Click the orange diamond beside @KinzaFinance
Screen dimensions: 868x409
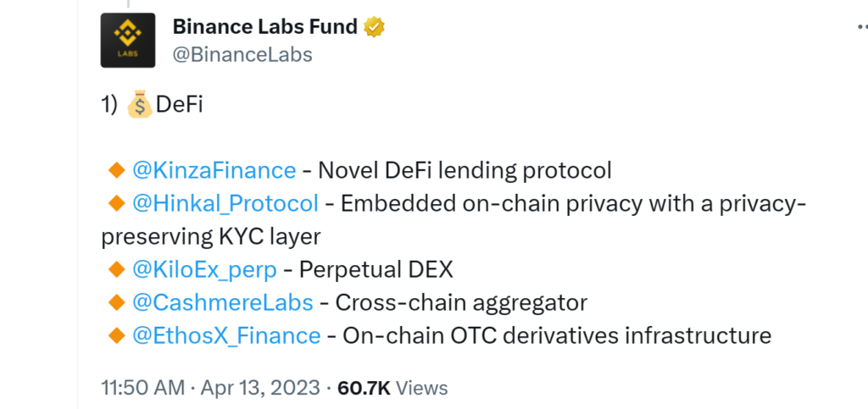(116, 170)
